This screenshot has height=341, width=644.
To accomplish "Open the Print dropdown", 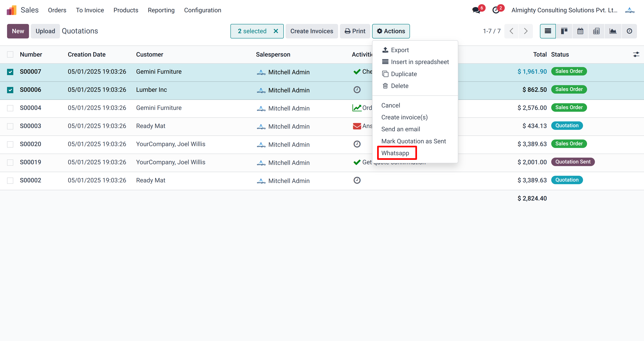I will pyautogui.click(x=355, y=31).
